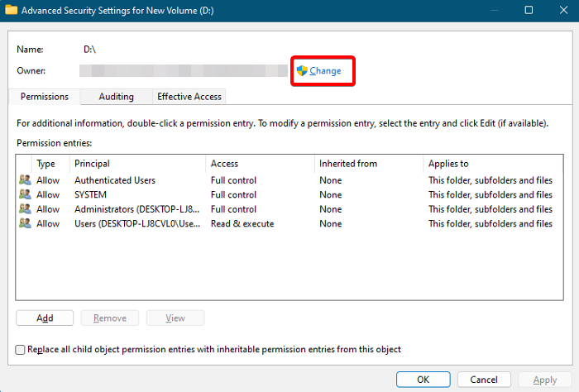
Task: Enable replace all child object permissions checkbox
Action: pyautogui.click(x=21, y=350)
